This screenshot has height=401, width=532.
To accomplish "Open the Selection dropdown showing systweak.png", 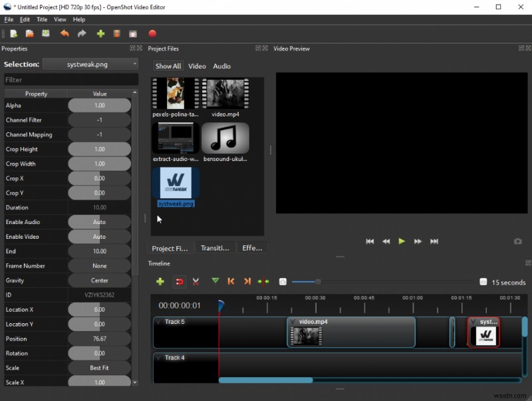I will coord(90,64).
